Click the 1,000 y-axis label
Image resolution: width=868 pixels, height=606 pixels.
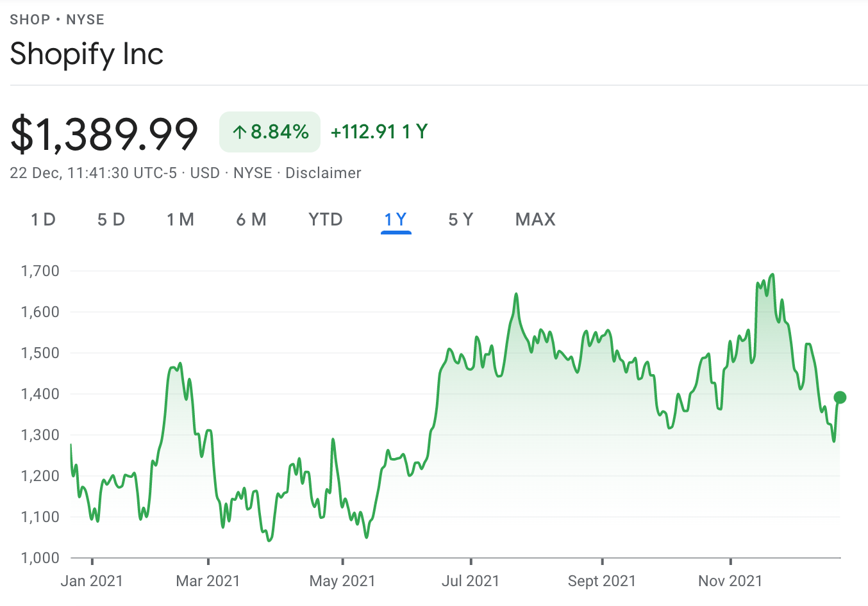click(40, 558)
